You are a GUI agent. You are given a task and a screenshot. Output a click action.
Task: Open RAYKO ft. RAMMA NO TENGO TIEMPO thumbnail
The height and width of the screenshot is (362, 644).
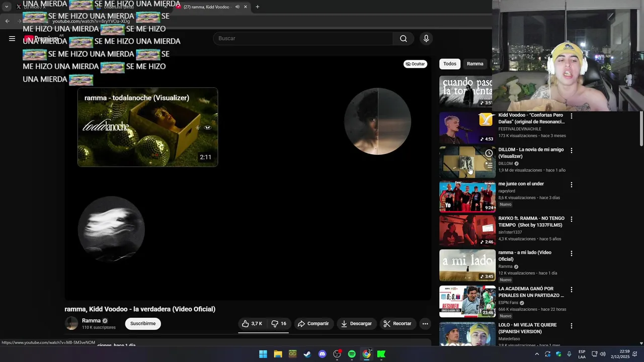coord(467,231)
